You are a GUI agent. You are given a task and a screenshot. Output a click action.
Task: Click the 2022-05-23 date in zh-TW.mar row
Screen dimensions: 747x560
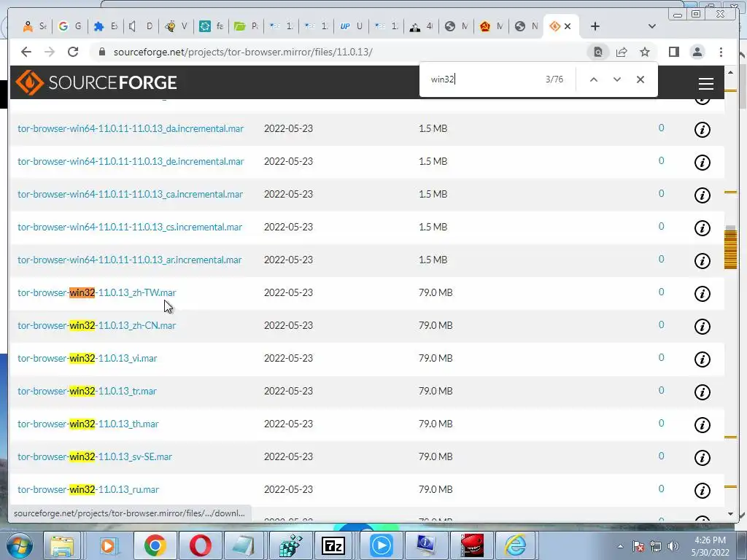(288, 292)
